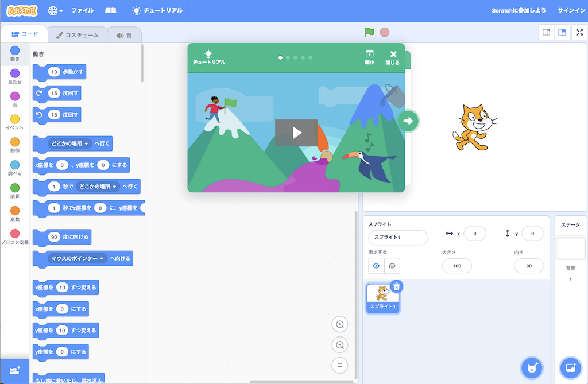Click the x座標を 0 にする block
This screenshot has height=384, width=588.
pos(61,309)
